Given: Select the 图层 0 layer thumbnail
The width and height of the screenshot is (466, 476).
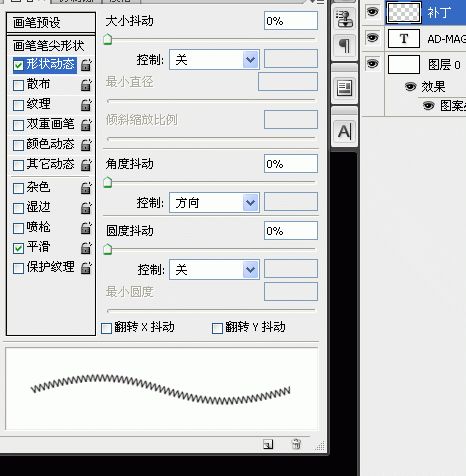Looking at the screenshot, I should coord(404,64).
